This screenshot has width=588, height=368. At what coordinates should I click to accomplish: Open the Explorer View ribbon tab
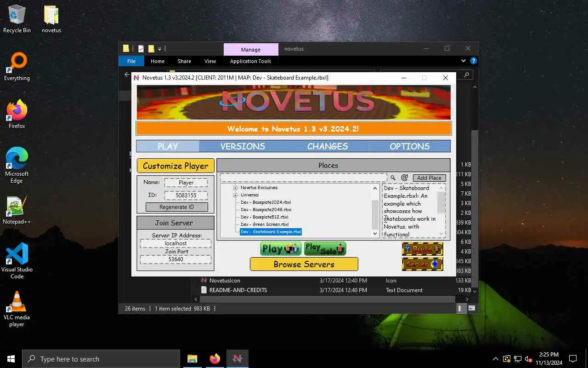click(210, 61)
